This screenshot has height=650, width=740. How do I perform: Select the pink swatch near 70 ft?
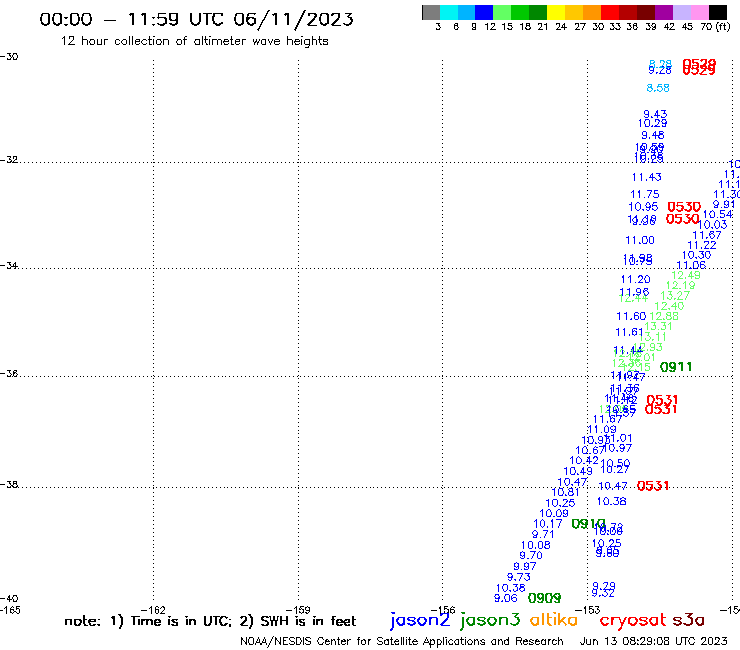click(699, 13)
